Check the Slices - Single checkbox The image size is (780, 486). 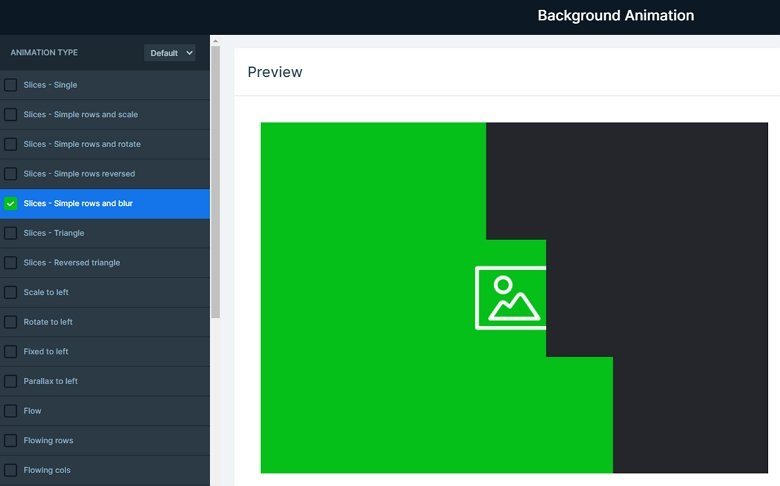click(x=10, y=85)
